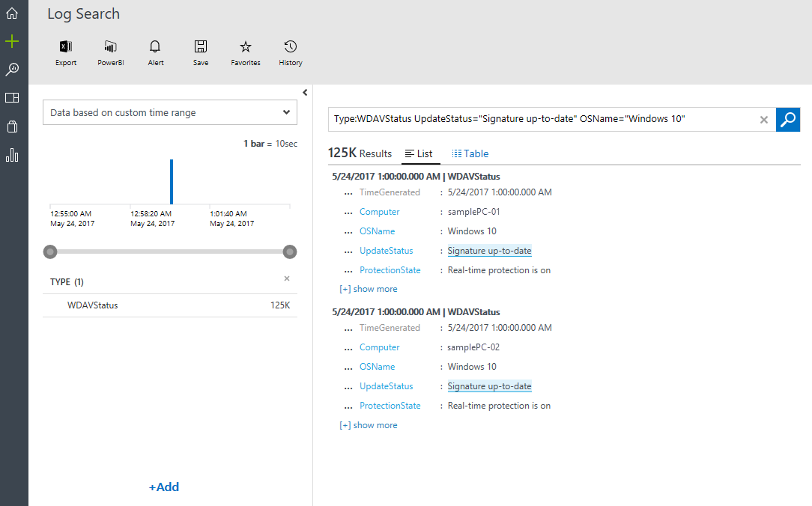Image resolution: width=812 pixels, height=506 pixels.
Task: Export results to Excel
Action: click(x=66, y=52)
